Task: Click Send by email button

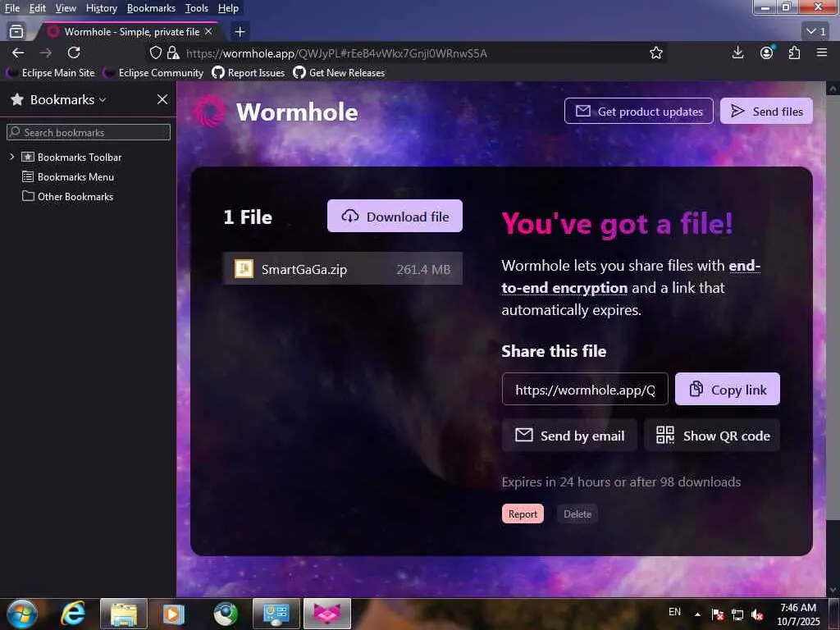Action: [x=569, y=435]
